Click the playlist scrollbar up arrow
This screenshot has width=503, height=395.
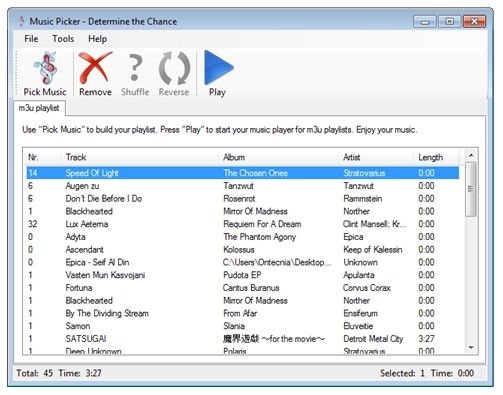click(x=471, y=155)
